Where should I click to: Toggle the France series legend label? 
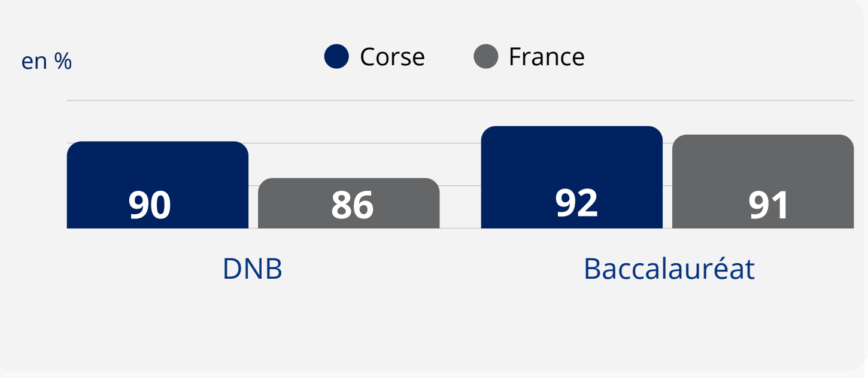547,57
